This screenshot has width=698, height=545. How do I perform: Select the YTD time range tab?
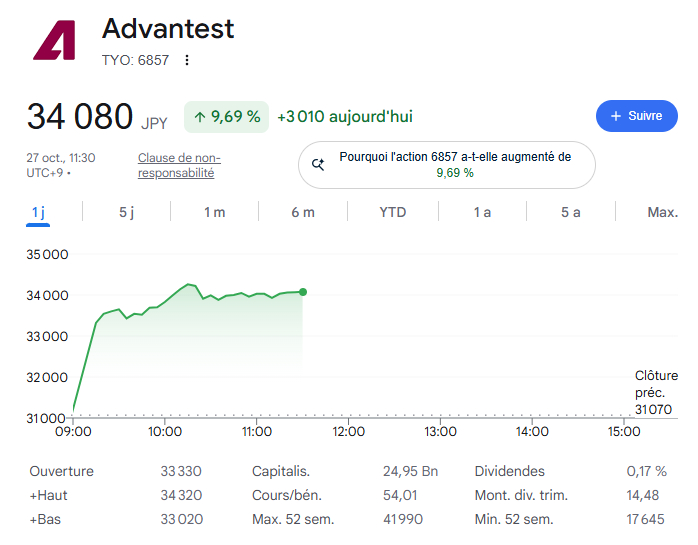pos(393,212)
